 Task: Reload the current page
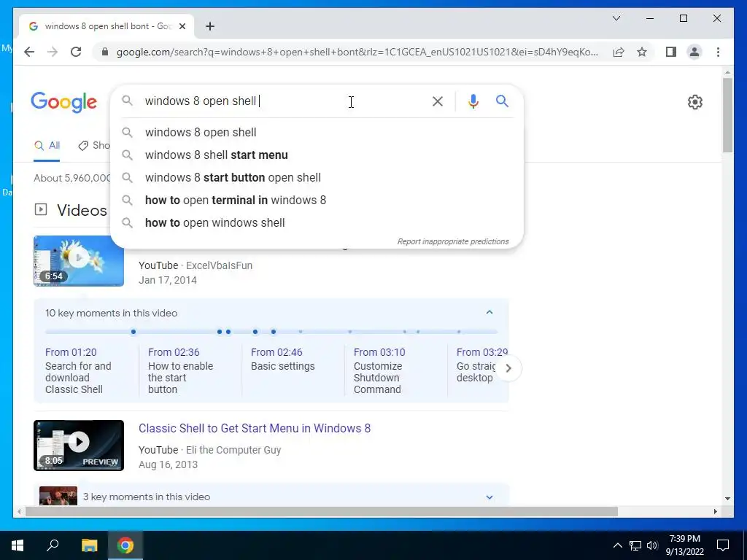pyautogui.click(x=76, y=52)
